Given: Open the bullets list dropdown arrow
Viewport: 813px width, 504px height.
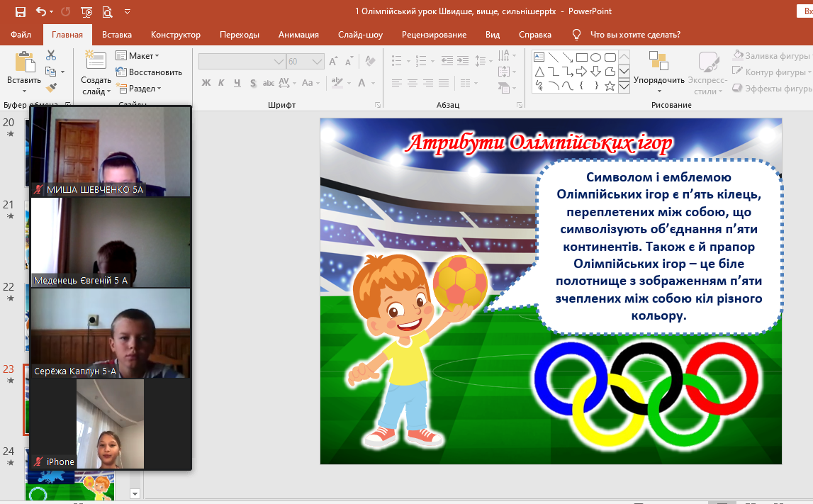Looking at the screenshot, I should [x=408, y=62].
